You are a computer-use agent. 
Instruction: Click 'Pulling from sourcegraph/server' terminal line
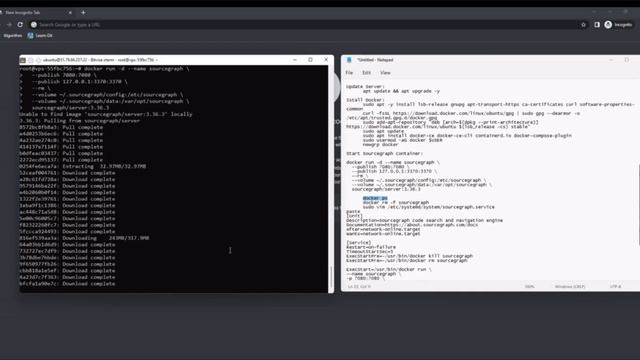click(x=80, y=121)
